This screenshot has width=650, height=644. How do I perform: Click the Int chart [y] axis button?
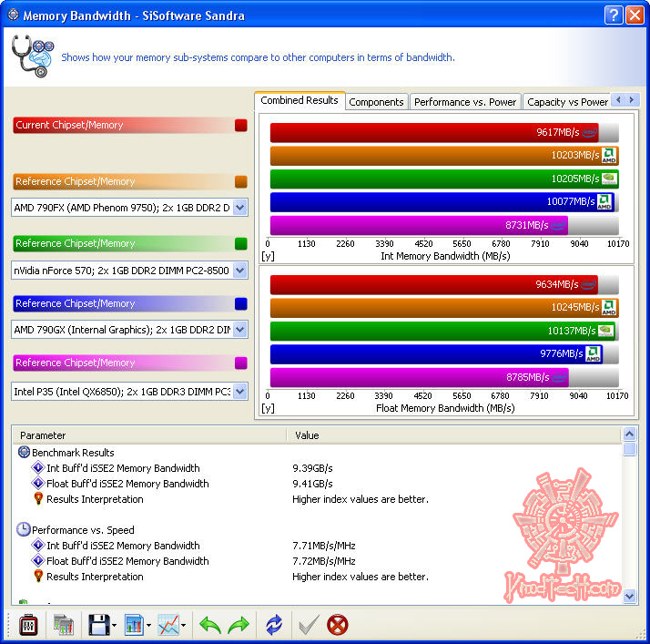click(268, 256)
